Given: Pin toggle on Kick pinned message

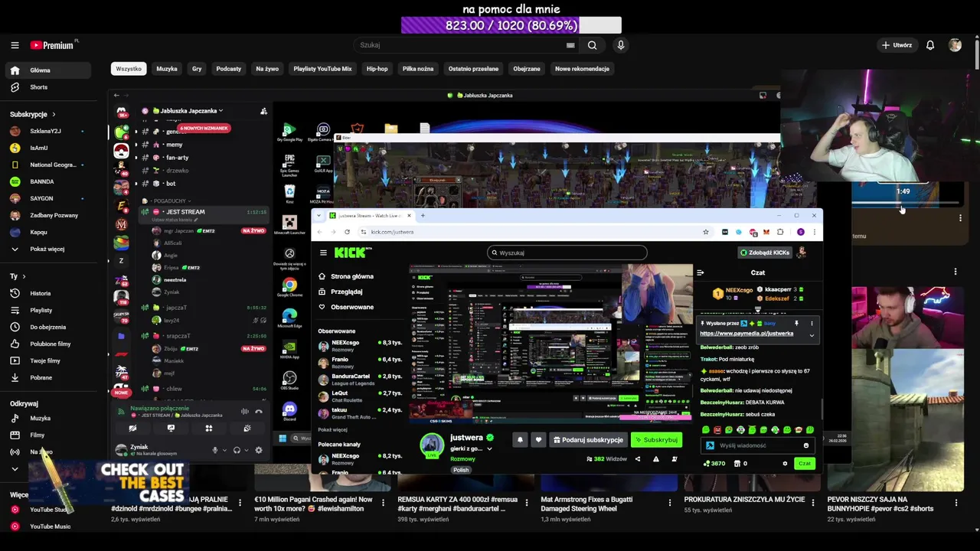Looking at the screenshot, I should click(796, 324).
